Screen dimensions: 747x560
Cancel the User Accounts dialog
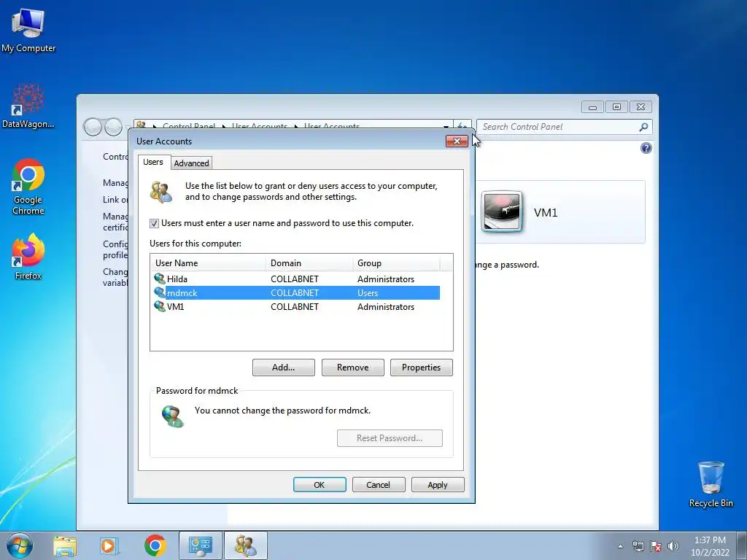[379, 485]
